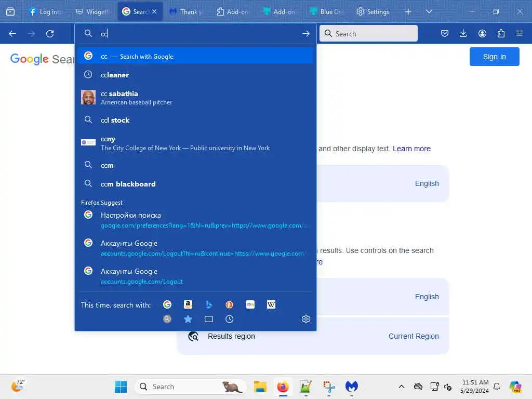Viewport: 532px width, 399px height.
Task: Search this time with Bing icon
Action: tap(209, 304)
